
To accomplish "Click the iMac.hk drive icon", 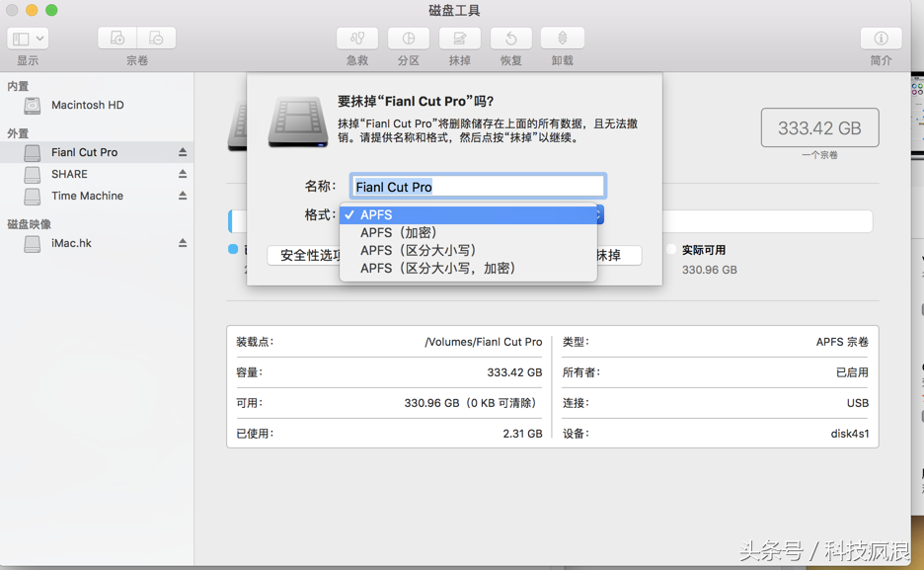I will (33, 243).
